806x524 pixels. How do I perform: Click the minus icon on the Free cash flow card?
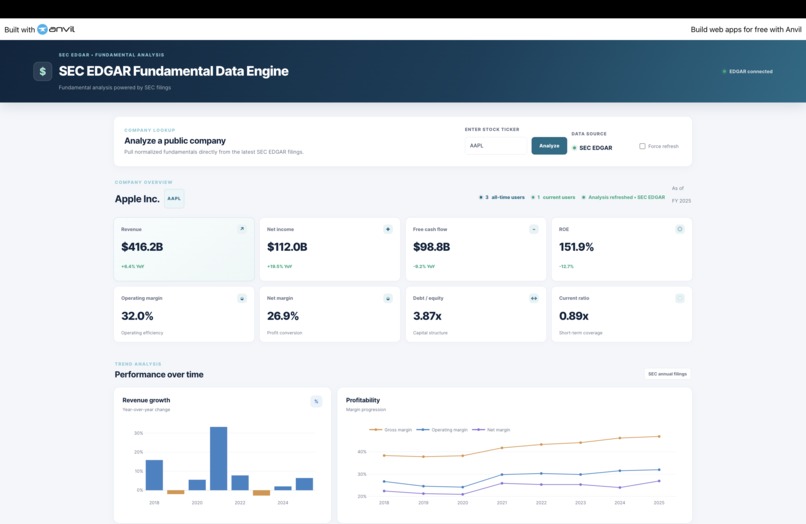coord(534,229)
